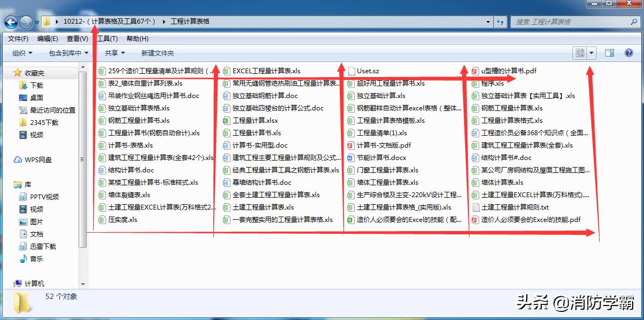644x320 pixels.
Task: Open the 查看 menu
Action: coord(76,38)
